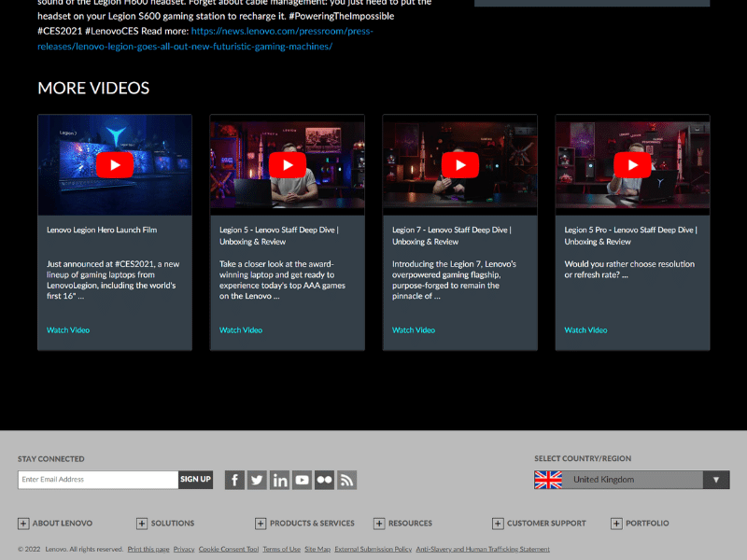Click the Legion 5 - Lenovo Staff Deep Dive title
The width and height of the screenshot is (747, 560).
tap(278, 236)
